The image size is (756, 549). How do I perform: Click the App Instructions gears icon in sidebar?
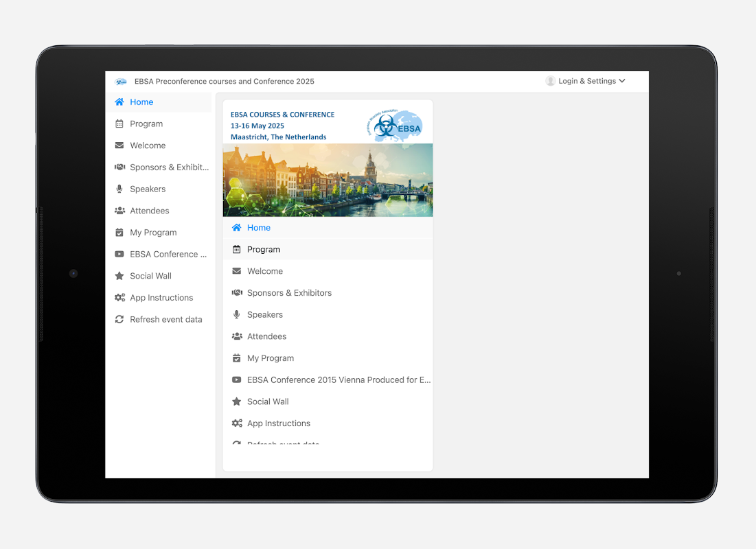119,297
